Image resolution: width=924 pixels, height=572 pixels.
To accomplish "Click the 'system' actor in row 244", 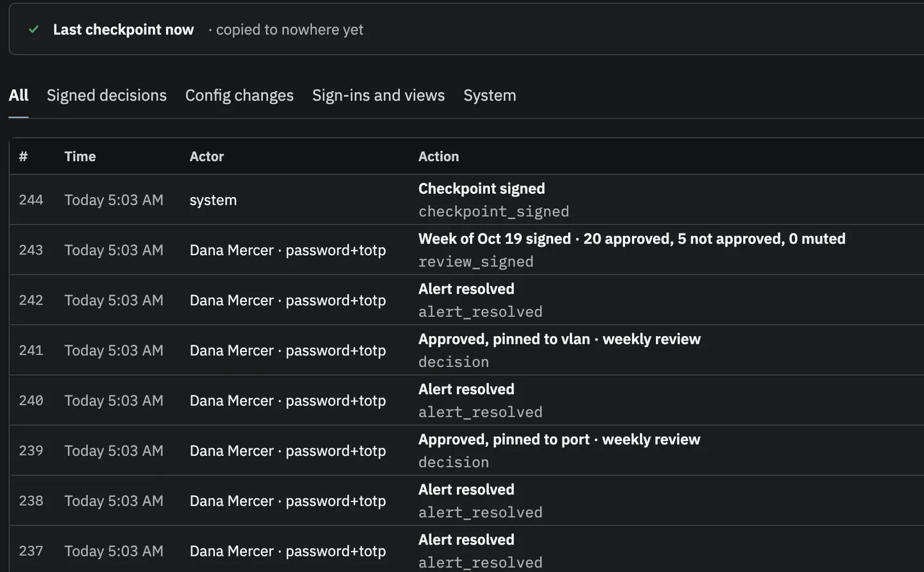I will click(x=213, y=200).
